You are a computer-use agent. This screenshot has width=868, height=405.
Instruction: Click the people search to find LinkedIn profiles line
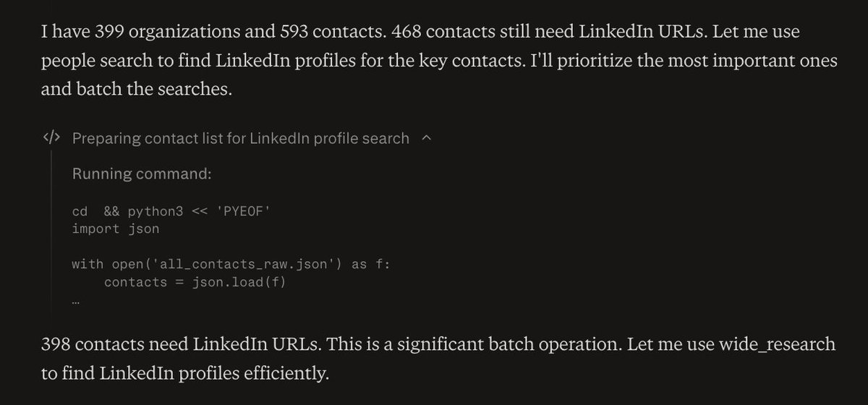[x=217, y=61]
